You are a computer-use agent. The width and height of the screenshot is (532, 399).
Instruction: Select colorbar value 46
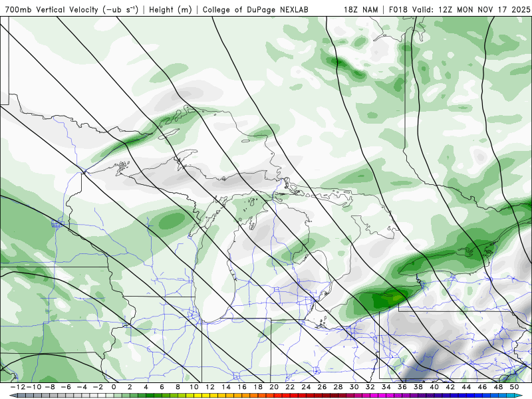pos(482,387)
